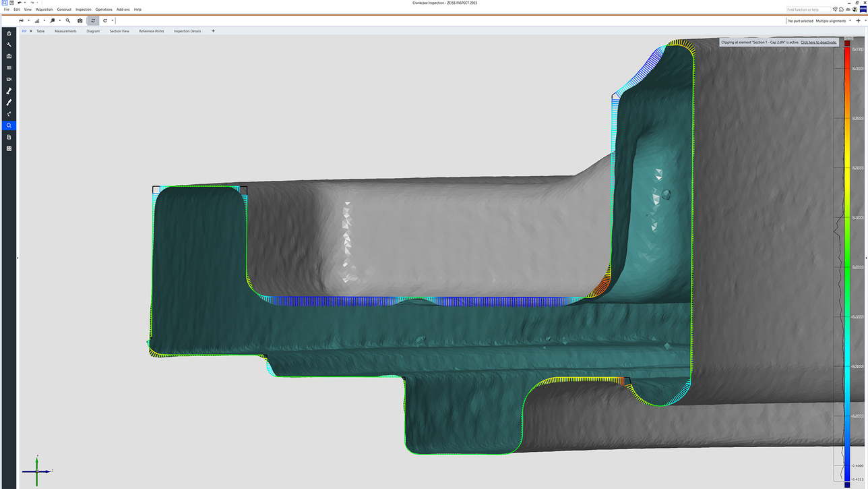868x489 pixels.
Task: Open the Construct menu
Action: (x=64, y=9)
